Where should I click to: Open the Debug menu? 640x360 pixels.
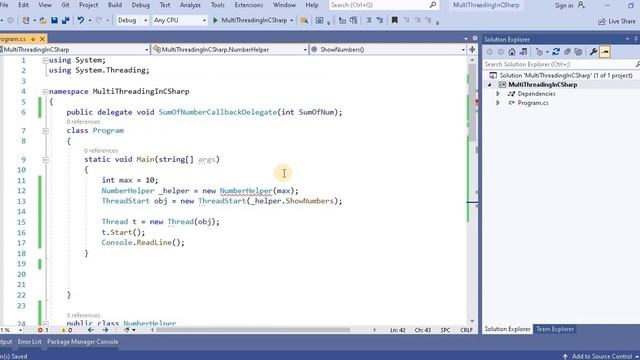click(x=140, y=5)
